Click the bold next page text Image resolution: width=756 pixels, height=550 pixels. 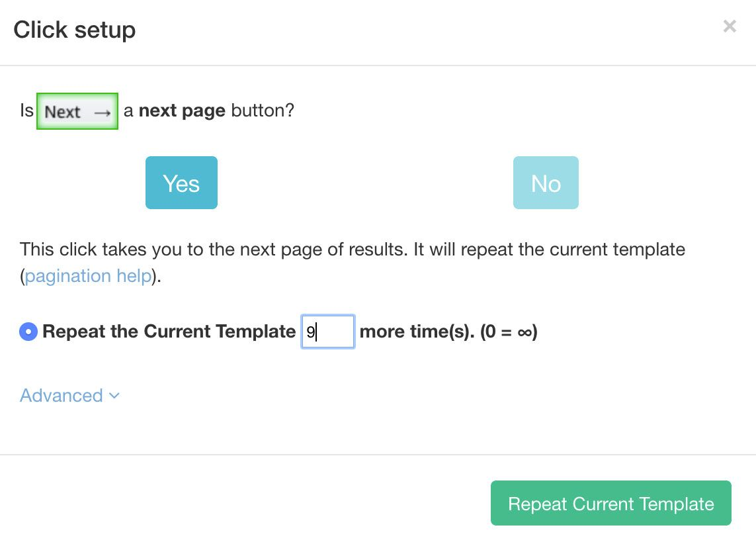click(182, 111)
